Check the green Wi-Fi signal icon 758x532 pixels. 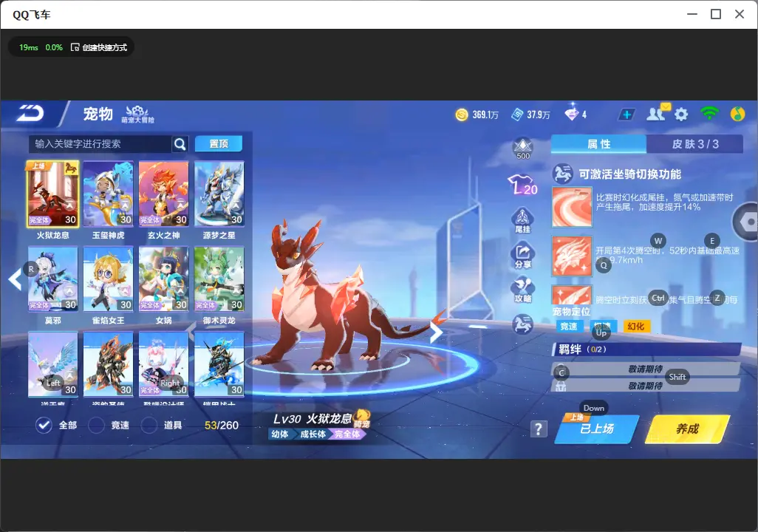pos(709,114)
